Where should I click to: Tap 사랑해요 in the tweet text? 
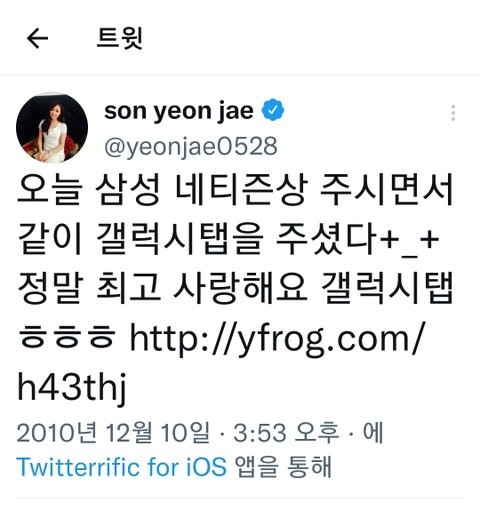241,289
